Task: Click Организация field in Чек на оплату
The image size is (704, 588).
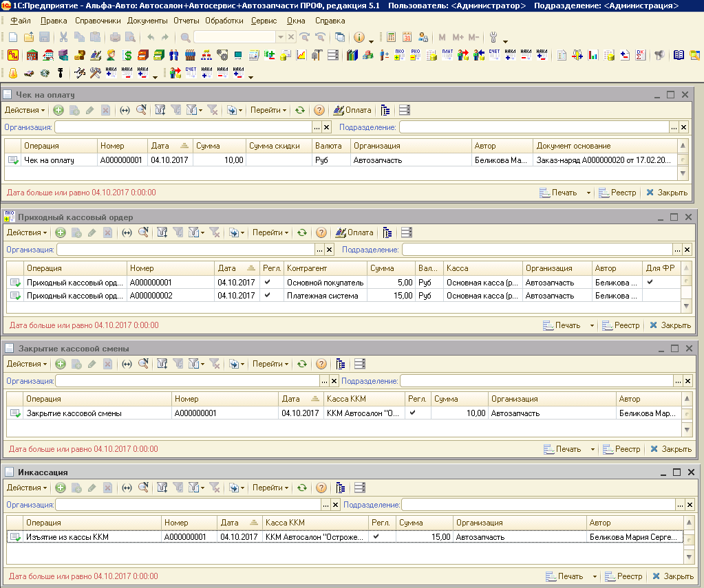Action: click(x=183, y=127)
